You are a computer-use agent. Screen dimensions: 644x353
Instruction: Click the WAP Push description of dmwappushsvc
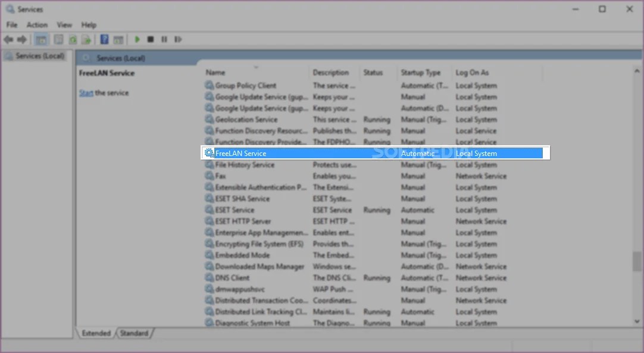coord(333,289)
